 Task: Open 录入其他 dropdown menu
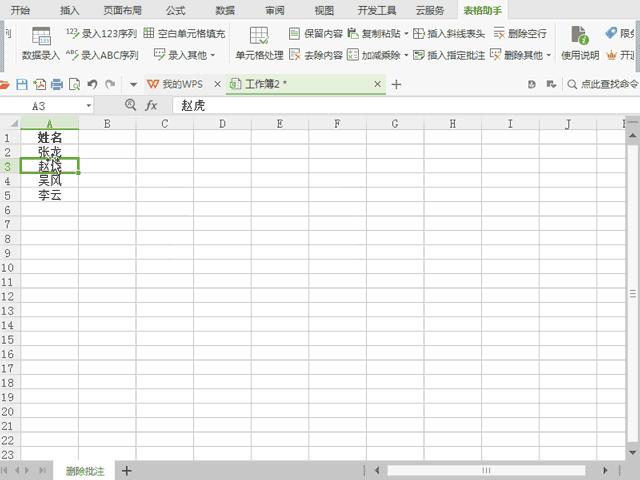tap(184, 55)
